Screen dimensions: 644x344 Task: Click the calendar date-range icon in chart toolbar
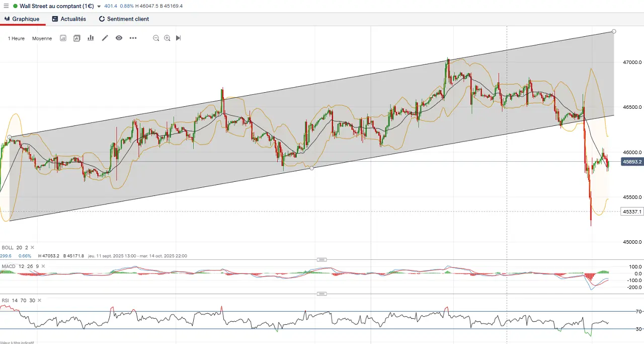pos(63,38)
